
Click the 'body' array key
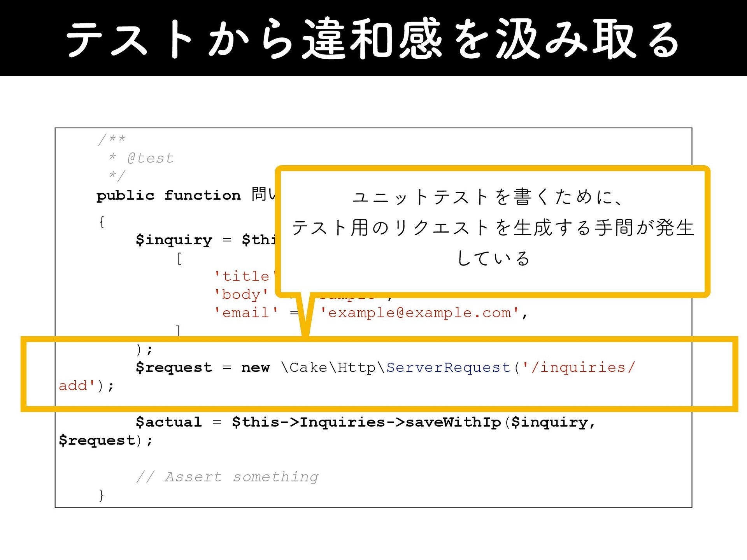241,294
